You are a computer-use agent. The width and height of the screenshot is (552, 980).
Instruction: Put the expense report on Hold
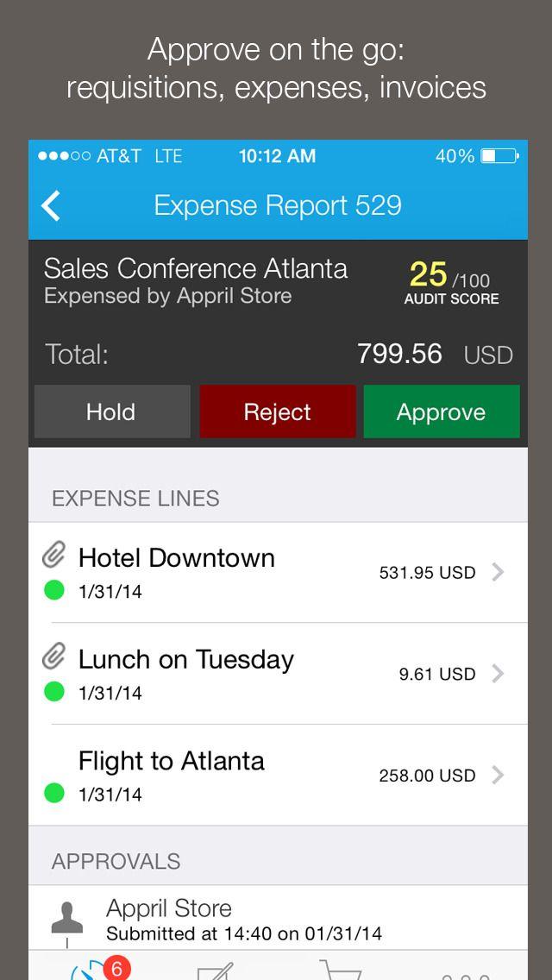(111, 411)
